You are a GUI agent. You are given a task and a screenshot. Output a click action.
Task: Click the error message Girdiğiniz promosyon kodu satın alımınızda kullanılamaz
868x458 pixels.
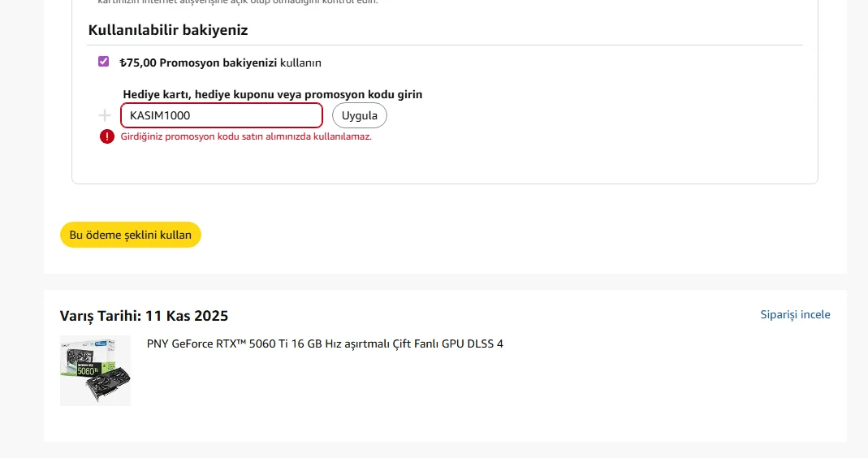[246, 136]
